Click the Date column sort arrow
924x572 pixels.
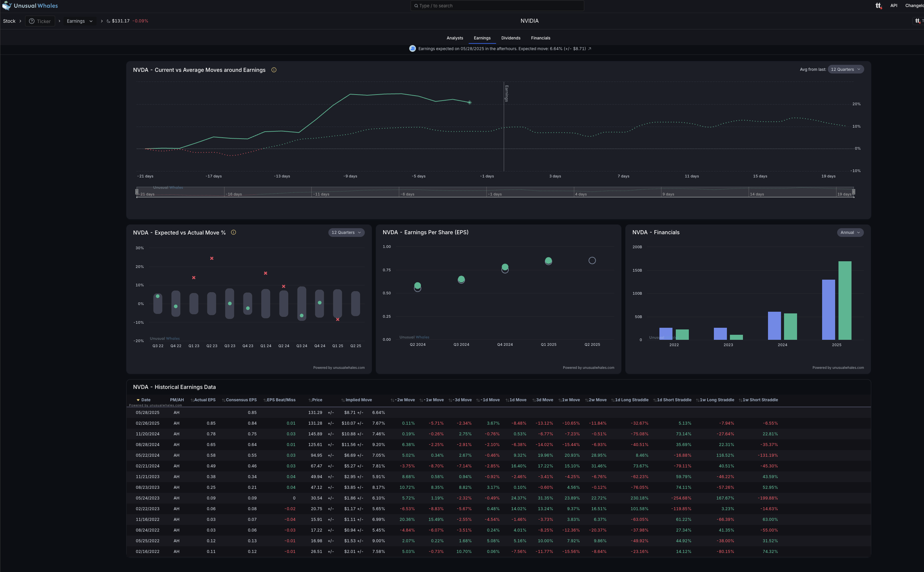(x=138, y=400)
